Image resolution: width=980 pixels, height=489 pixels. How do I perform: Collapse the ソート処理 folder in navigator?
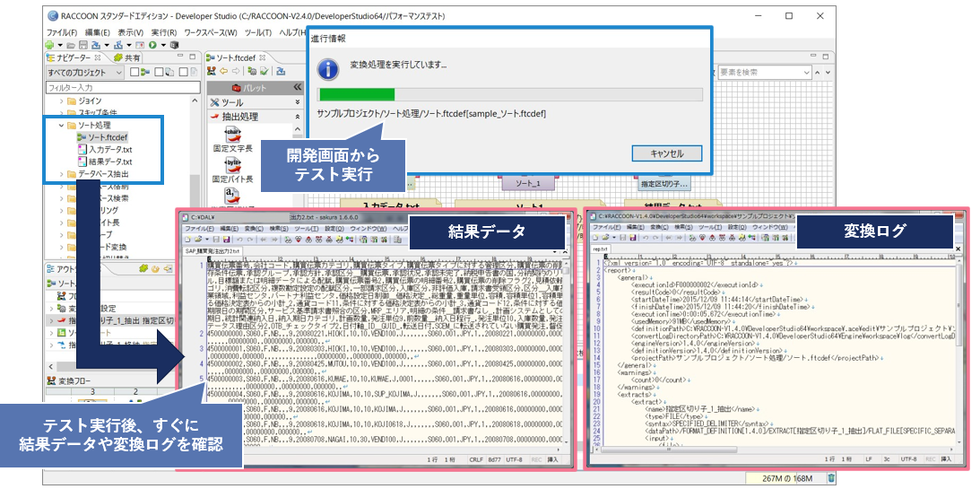[x=61, y=126]
